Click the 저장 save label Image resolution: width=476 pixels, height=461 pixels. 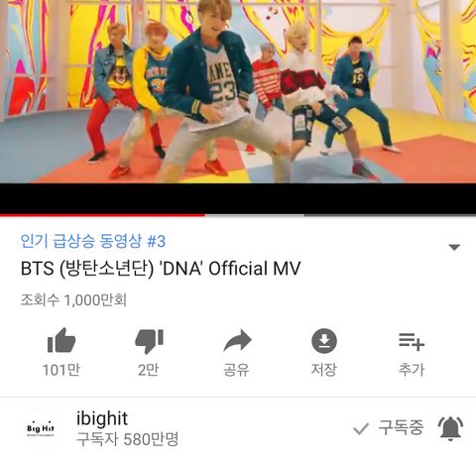[324, 370]
